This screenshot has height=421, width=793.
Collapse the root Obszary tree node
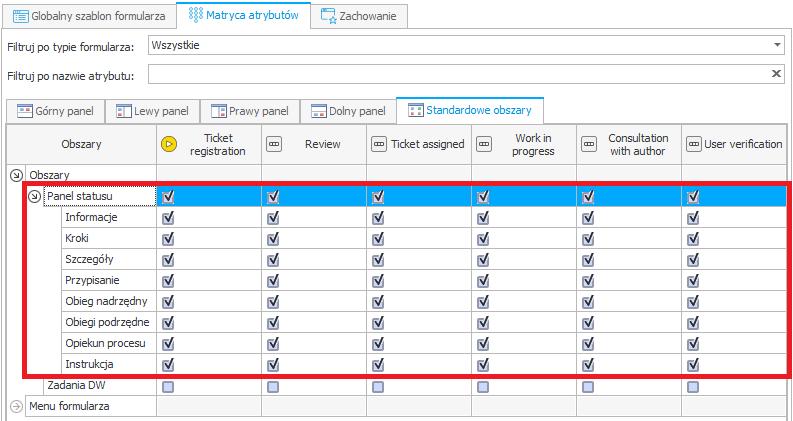pyautogui.click(x=17, y=175)
